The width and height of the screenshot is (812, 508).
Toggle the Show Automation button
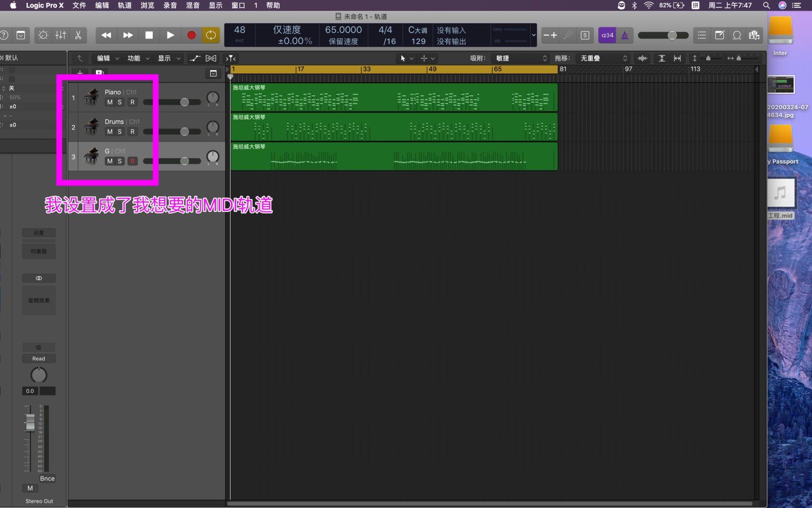[195, 58]
